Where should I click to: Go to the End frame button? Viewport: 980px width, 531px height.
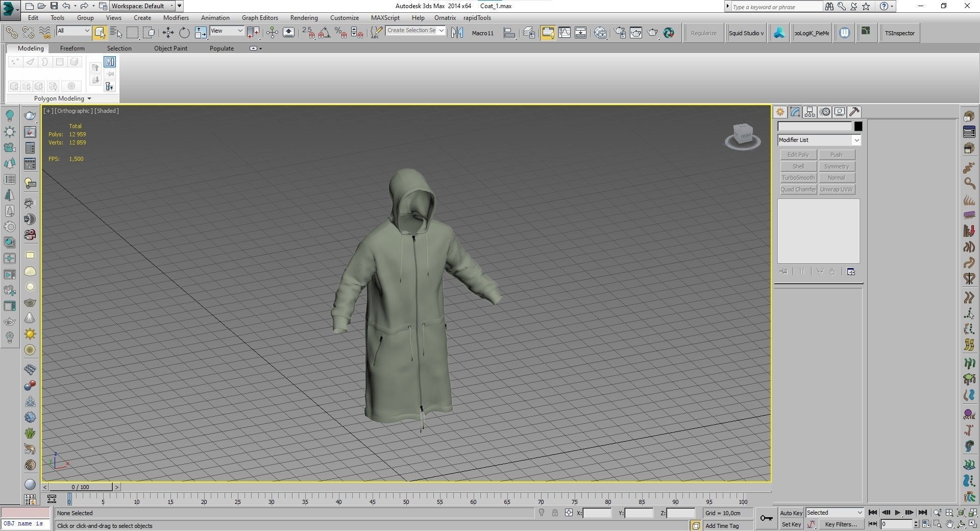point(923,513)
